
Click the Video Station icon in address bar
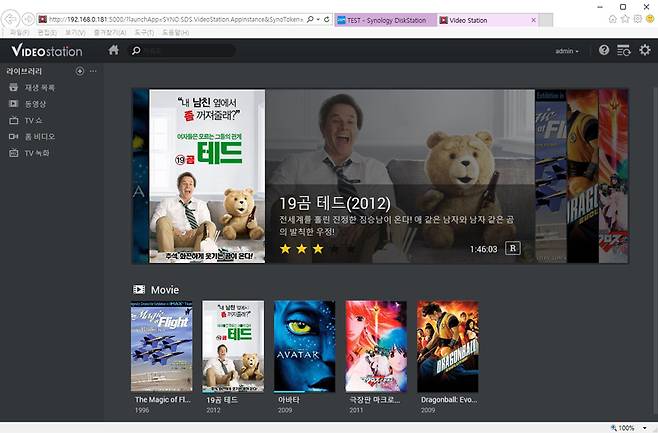[42, 19]
